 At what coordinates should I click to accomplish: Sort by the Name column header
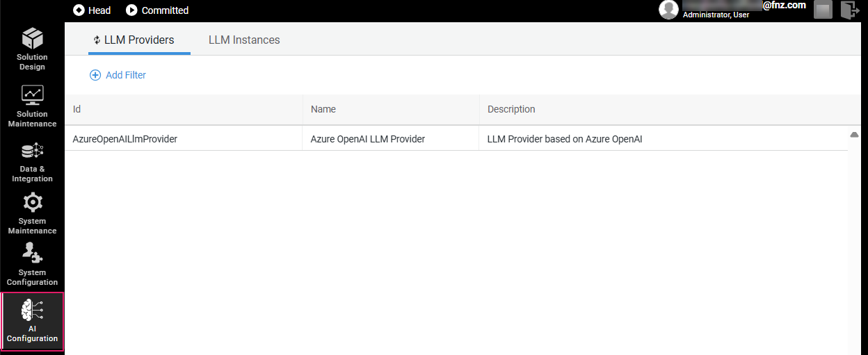point(323,109)
